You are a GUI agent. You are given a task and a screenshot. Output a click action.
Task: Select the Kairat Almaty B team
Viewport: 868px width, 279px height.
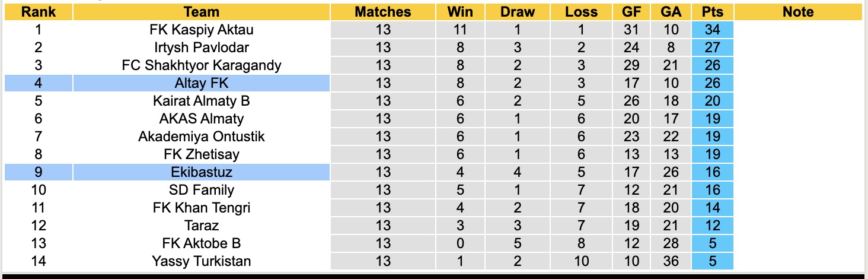click(x=202, y=101)
